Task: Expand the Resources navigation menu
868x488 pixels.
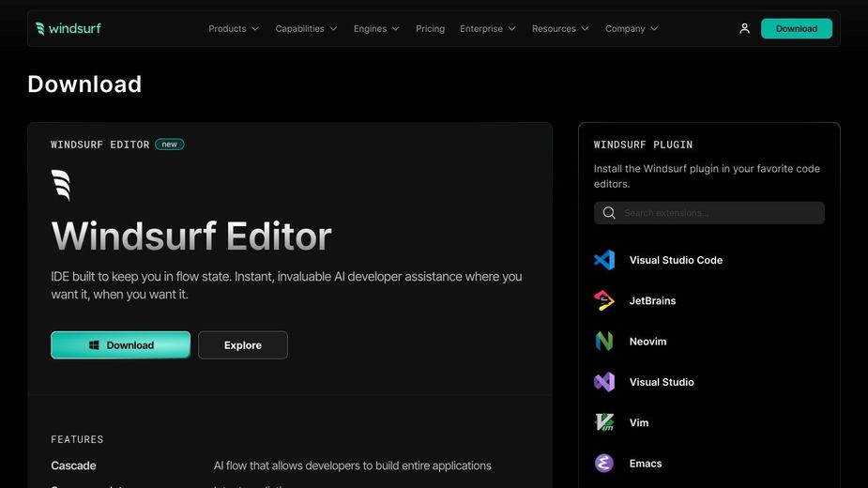Action: click(560, 29)
